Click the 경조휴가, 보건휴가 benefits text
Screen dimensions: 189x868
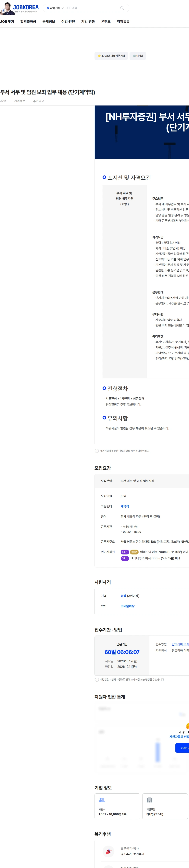132,854
